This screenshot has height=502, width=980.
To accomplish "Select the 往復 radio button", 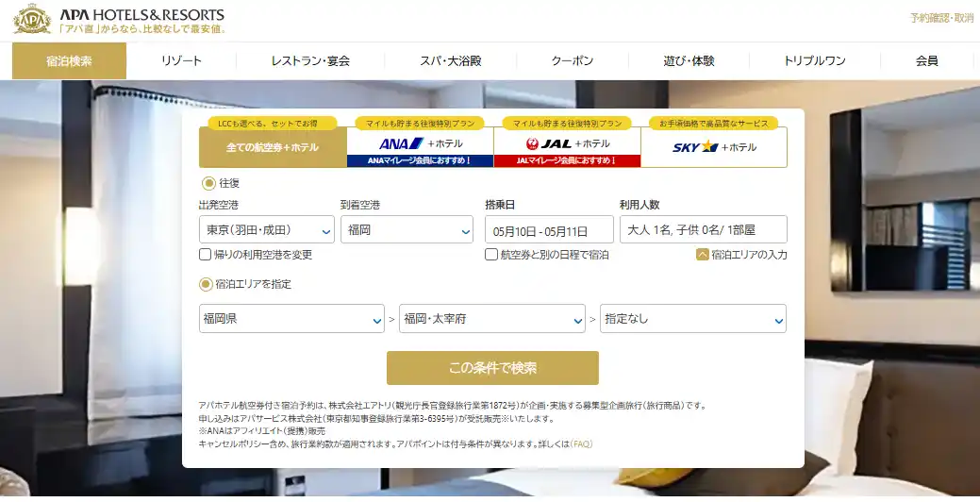I will (208, 183).
